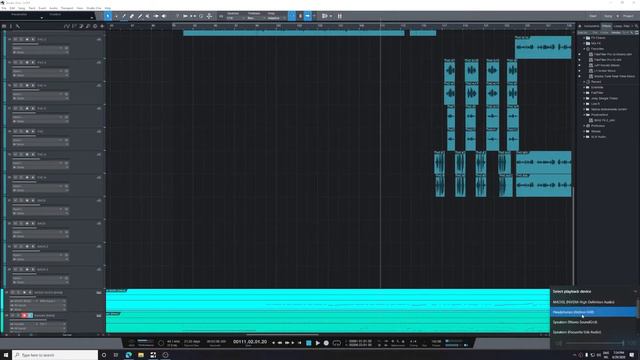The width and height of the screenshot is (640, 360).
Task: Select the Range tool next to the Arrow tool
Action: (116, 16)
